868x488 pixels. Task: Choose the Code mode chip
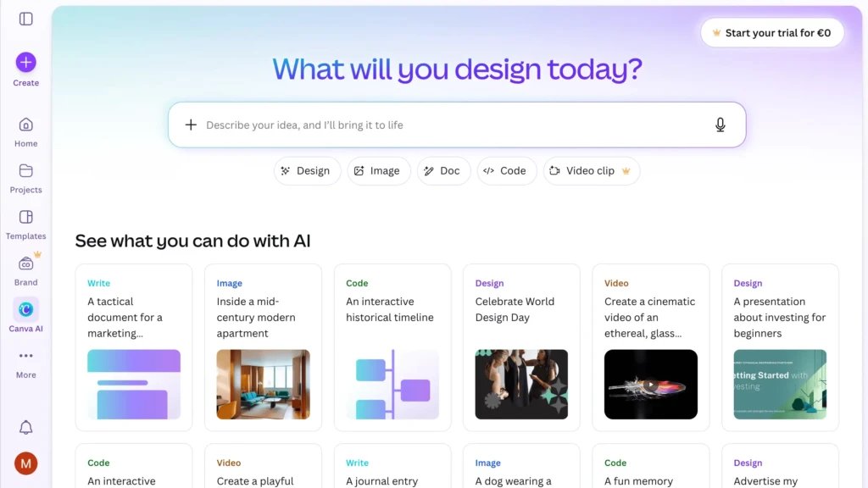click(x=507, y=171)
